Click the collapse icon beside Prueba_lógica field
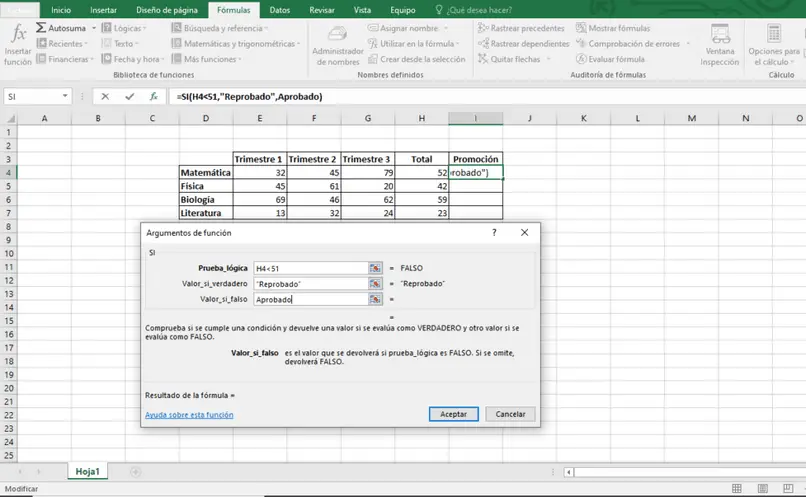The width and height of the screenshot is (806, 497). 376,269
